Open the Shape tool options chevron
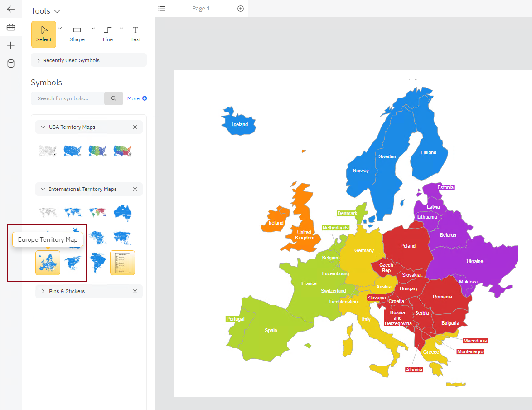Viewport: 532px width, 410px height. [x=93, y=28]
